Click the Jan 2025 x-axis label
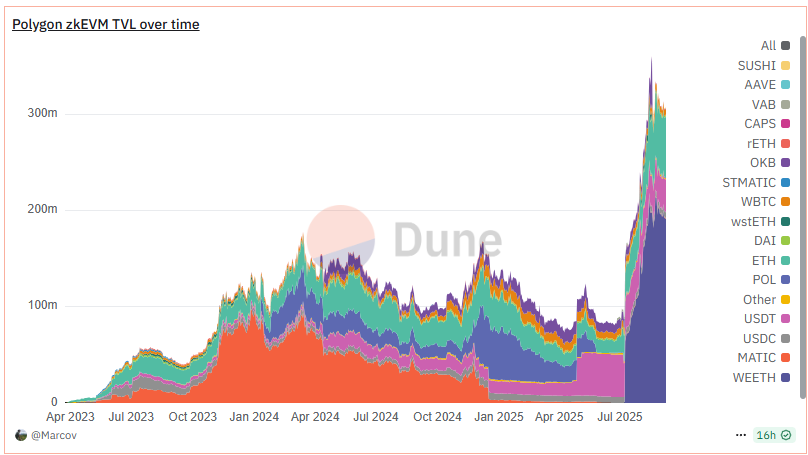The width and height of the screenshot is (808, 455). [x=499, y=416]
